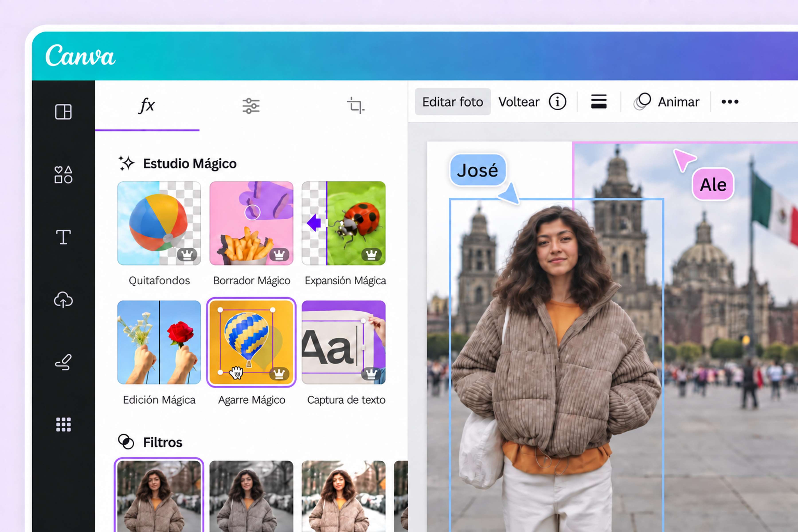The image size is (798, 532).
Task: Click the Canva logo
Action: 80,55
